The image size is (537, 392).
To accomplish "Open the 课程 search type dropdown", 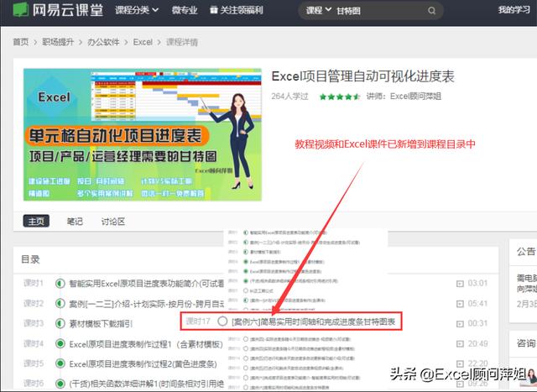I will 319,11.
